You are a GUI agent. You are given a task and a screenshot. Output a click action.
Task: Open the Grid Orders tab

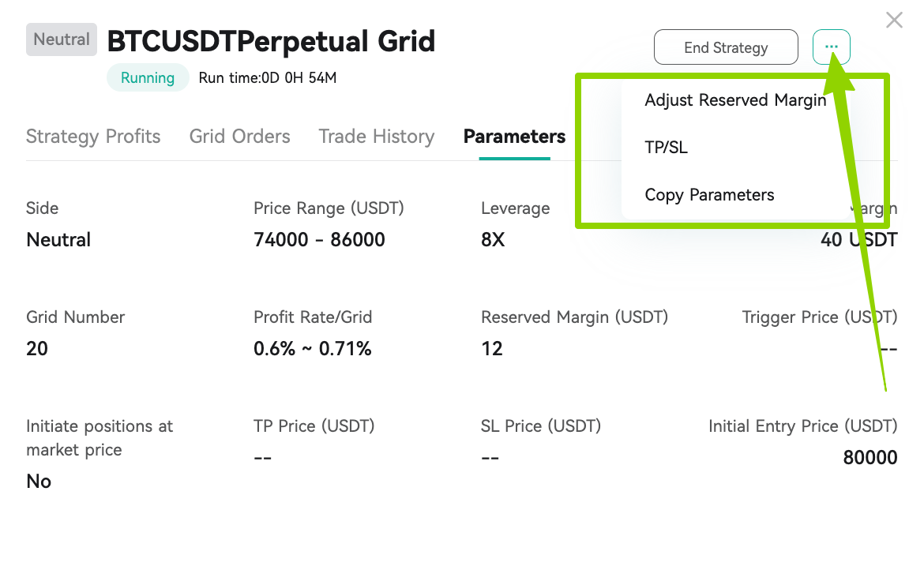click(240, 137)
